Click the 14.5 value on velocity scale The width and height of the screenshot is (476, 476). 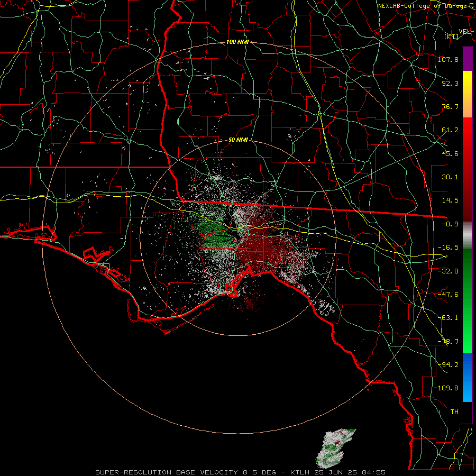coord(450,200)
